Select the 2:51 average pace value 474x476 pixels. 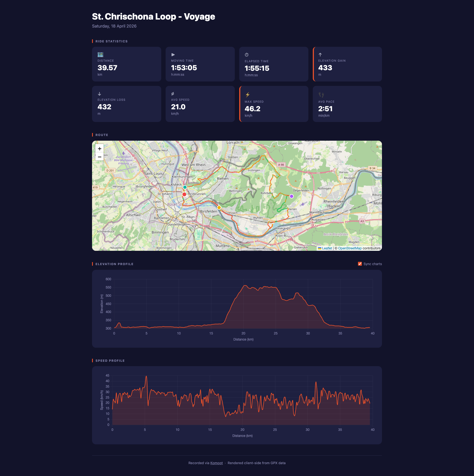pos(325,109)
